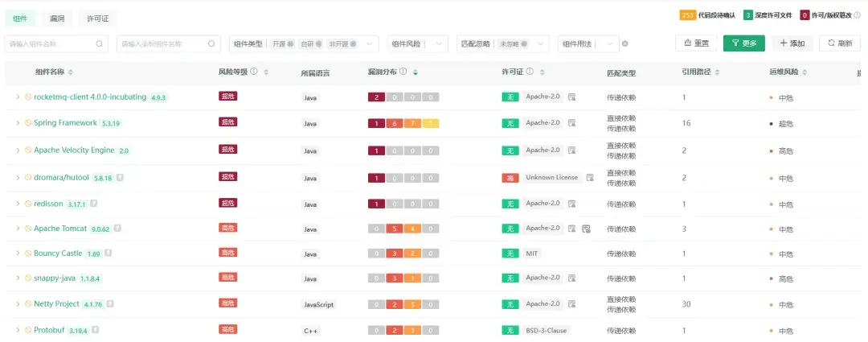Click the high count 6 in Spring Framework vulnerability bar
Screen dimensions: 868x342
coord(394,123)
